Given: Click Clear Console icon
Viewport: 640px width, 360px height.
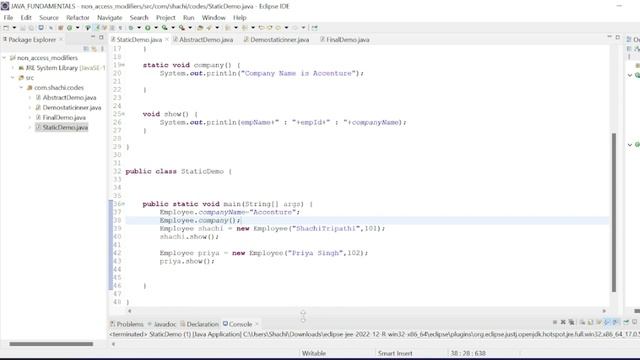Looking at the screenshot, I should click(x=582, y=322).
